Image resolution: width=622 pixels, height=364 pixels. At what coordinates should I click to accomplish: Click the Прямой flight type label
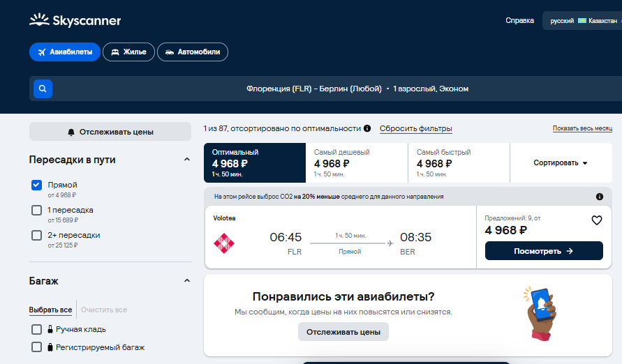(350, 252)
